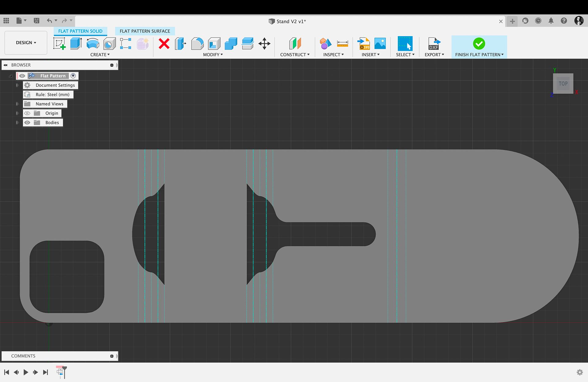Click the Inspect shapes icon

pyautogui.click(x=326, y=43)
